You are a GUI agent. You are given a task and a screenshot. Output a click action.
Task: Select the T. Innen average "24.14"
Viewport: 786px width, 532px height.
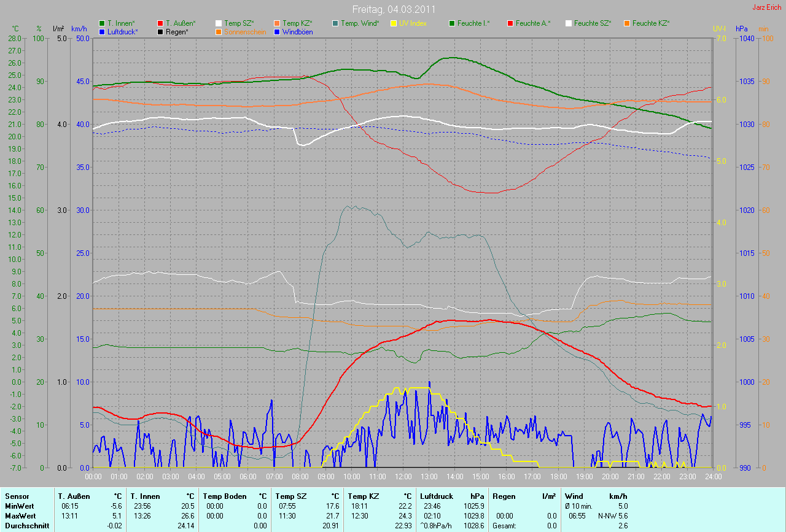[186, 526]
